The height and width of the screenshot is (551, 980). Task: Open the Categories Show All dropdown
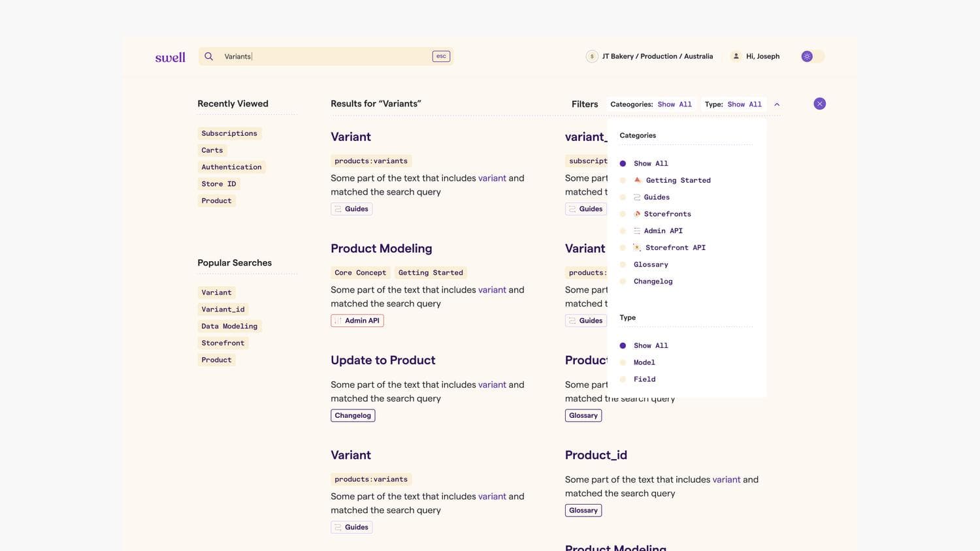pyautogui.click(x=674, y=104)
